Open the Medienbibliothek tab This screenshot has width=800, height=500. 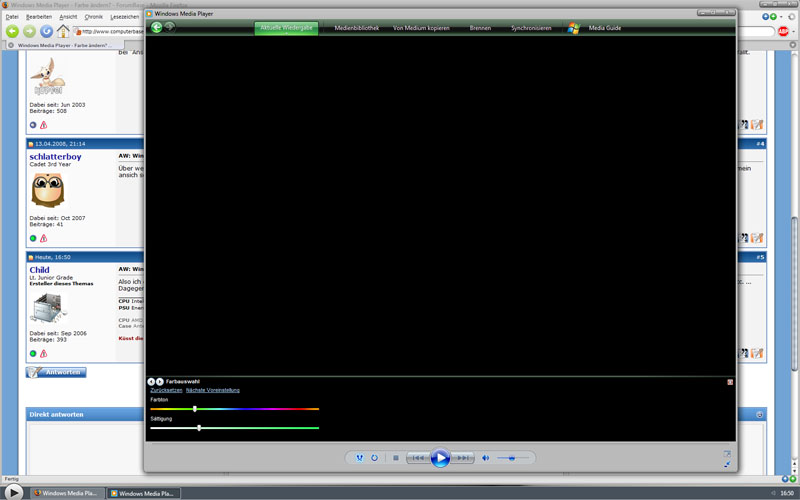[x=357, y=28]
